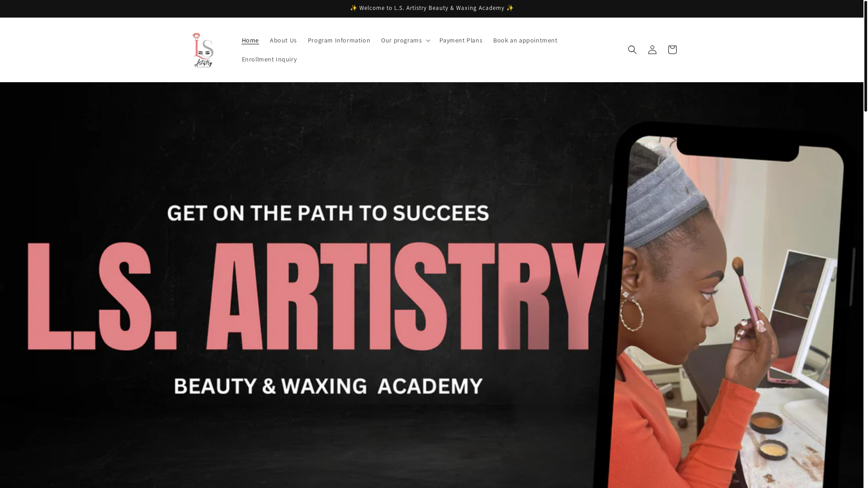Click the L.S. Artistry logo

point(203,50)
